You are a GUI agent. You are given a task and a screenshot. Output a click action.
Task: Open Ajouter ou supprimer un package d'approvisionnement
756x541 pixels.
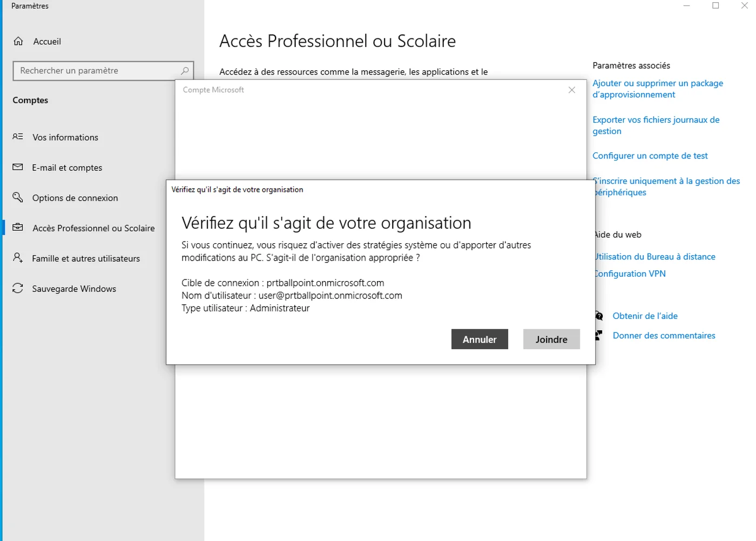[658, 89]
